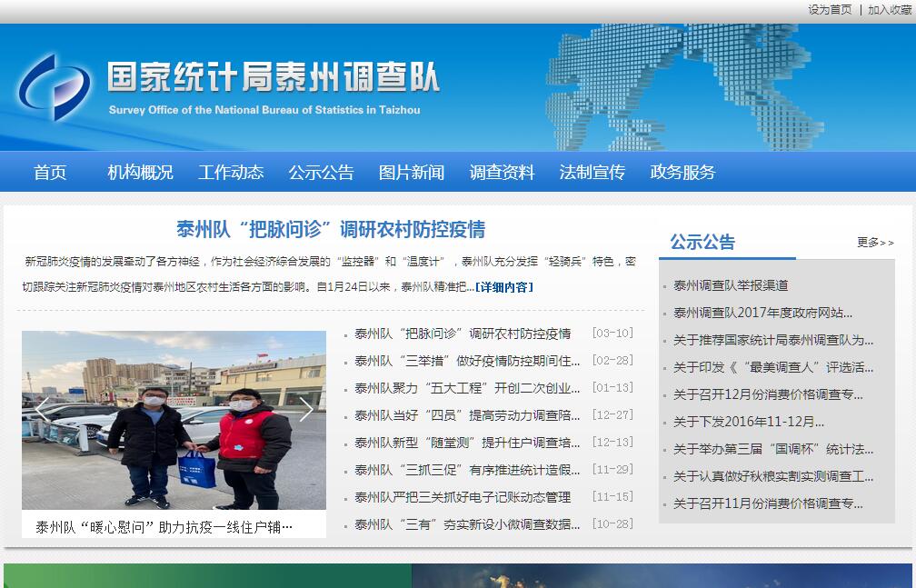This screenshot has height=588, width=916.
Task: Select 工作动态 in the navigation bar
Action: click(231, 173)
